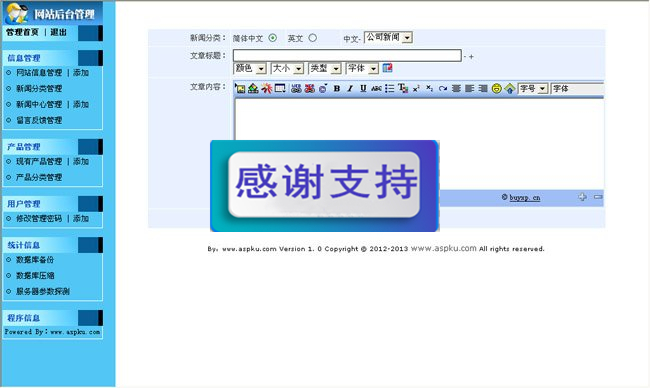Select the 英文 radio button

point(313,38)
